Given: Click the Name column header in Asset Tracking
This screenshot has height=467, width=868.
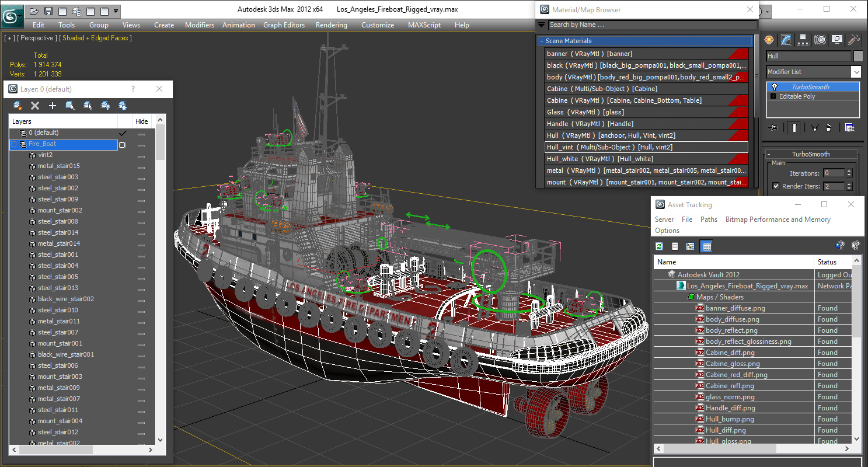Looking at the screenshot, I should click(x=734, y=262).
